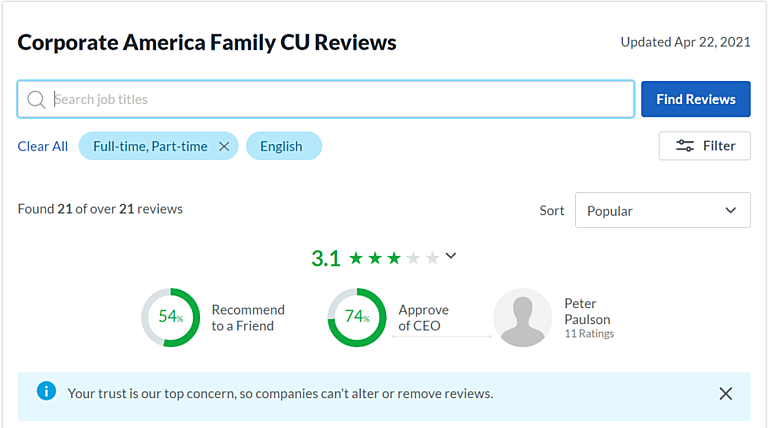Click the fifth gray rating star
768x428 pixels.
pos(432,258)
